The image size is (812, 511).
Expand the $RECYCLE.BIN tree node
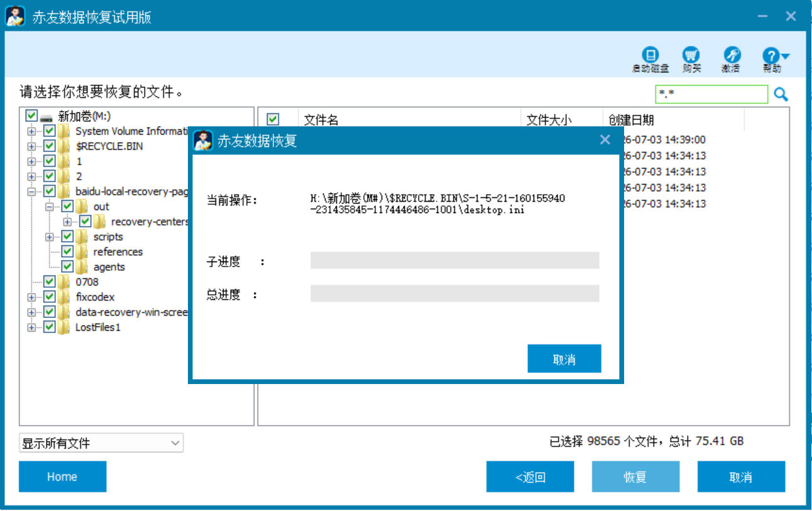[31, 146]
